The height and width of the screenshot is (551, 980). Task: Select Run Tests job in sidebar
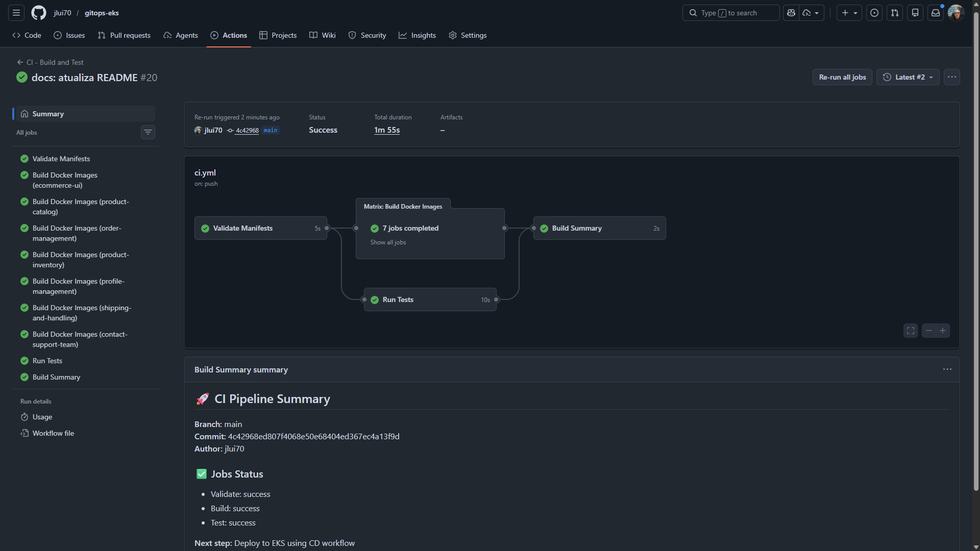click(47, 361)
